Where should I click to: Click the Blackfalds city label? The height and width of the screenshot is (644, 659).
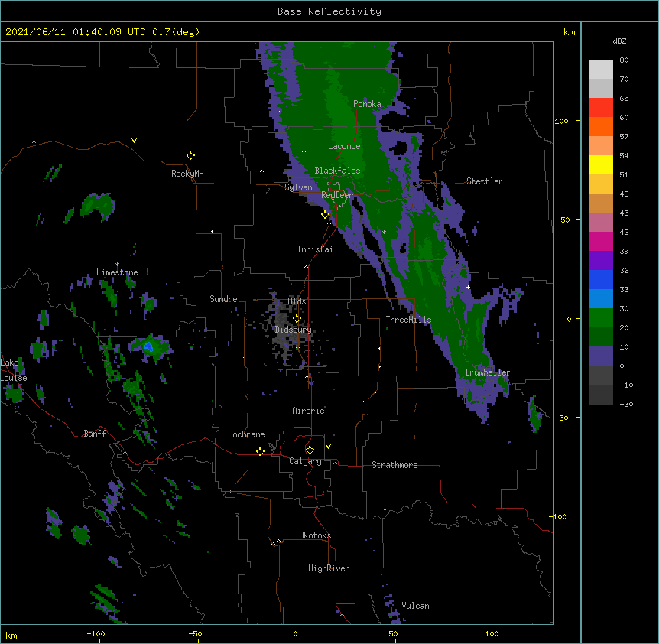tap(337, 171)
